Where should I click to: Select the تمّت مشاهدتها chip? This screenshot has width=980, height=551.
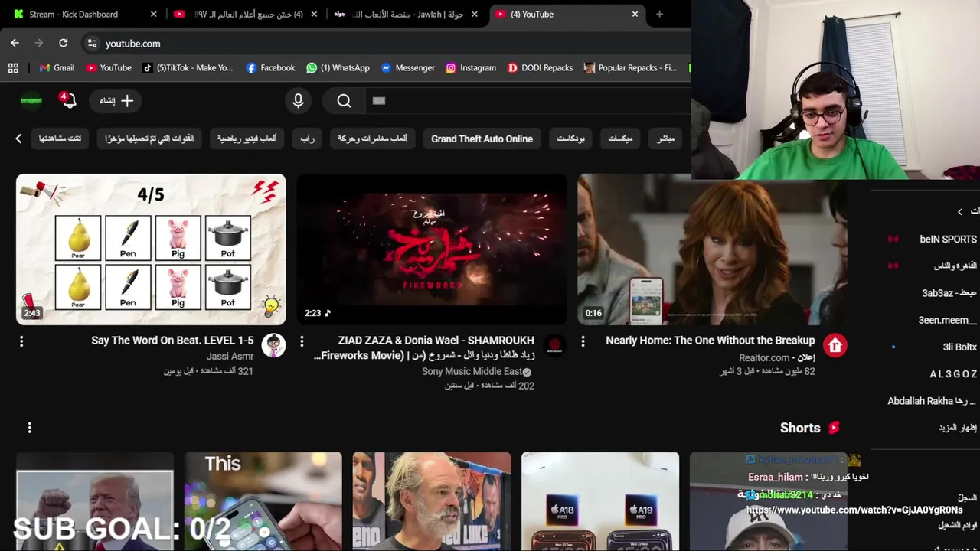[60, 139]
